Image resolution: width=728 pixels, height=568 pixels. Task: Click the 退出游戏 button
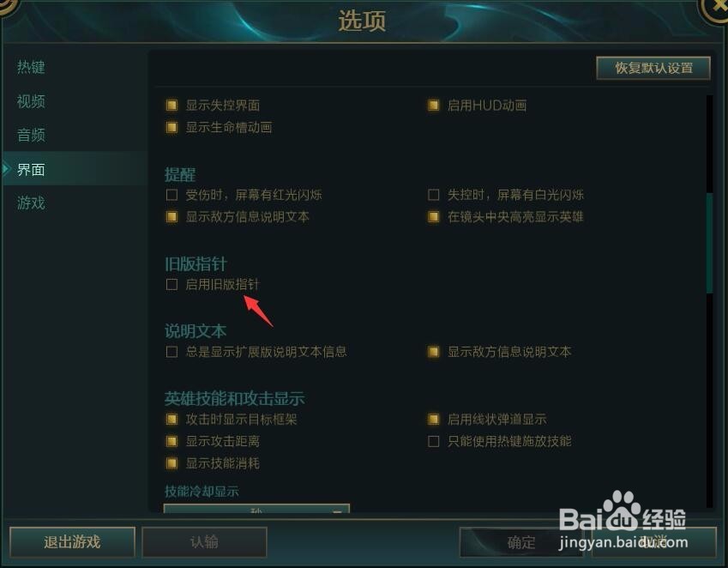[x=72, y=542]
